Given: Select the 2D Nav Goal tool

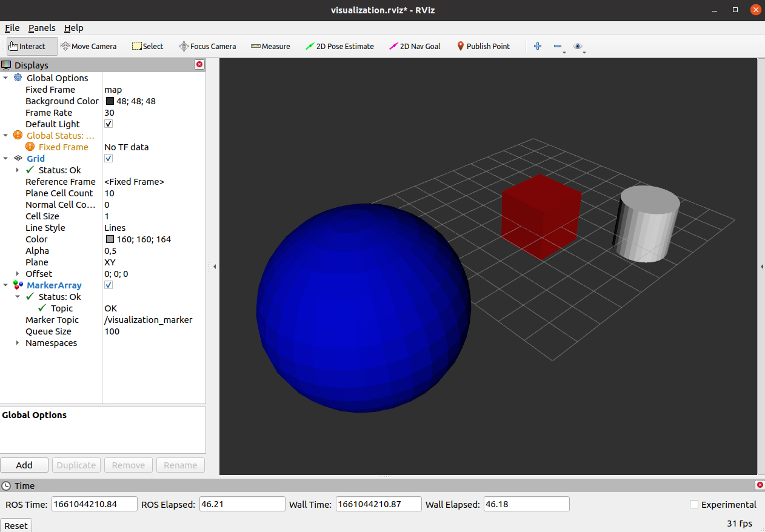Looking at the screenshot, I should click(415, 46).
